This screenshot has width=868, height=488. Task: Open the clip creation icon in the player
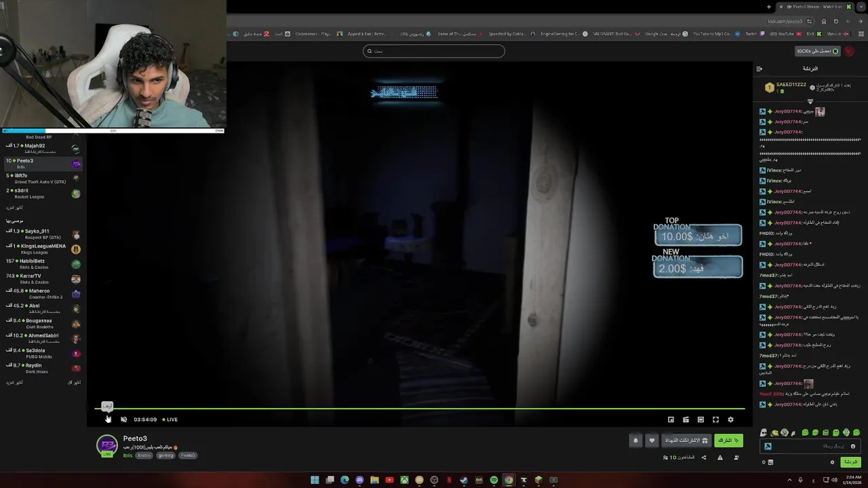[686, 420]
